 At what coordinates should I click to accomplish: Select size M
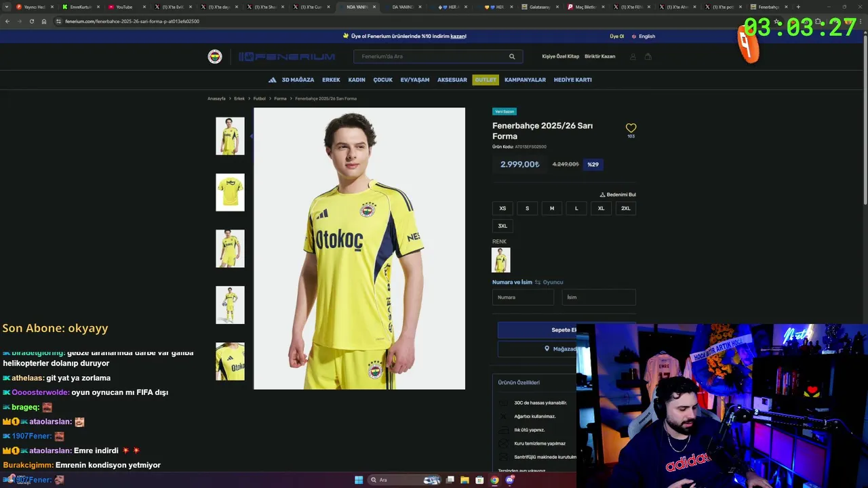552,208
